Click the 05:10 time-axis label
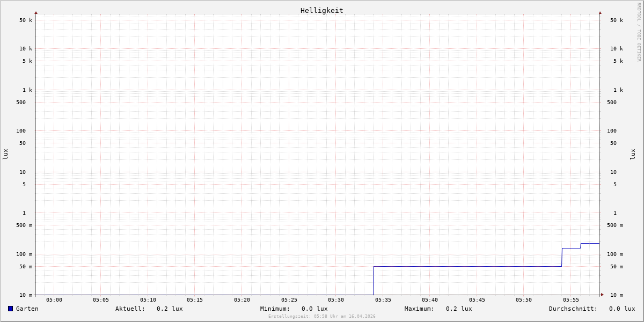The image size is (644, 322). 148,300
